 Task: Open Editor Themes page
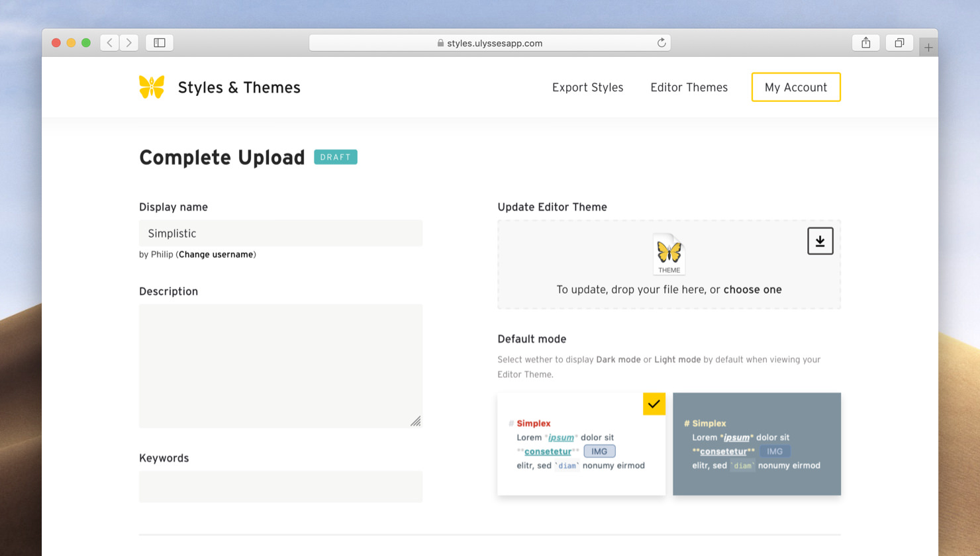[689, 87]
